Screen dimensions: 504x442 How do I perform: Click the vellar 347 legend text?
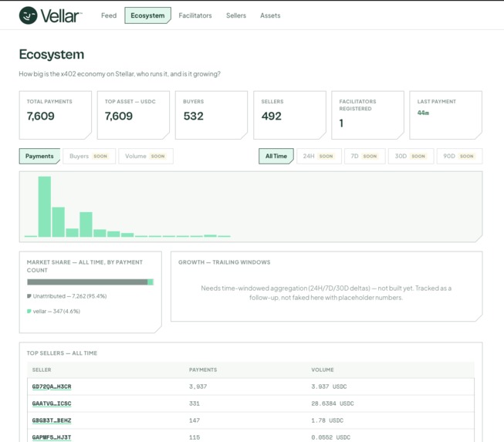[56, 311]
